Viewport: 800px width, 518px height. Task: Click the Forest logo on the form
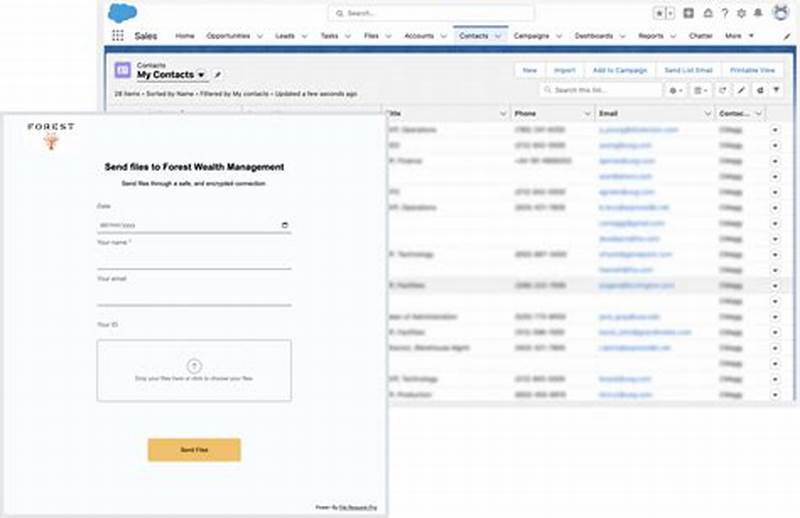(x=51, y=135)
